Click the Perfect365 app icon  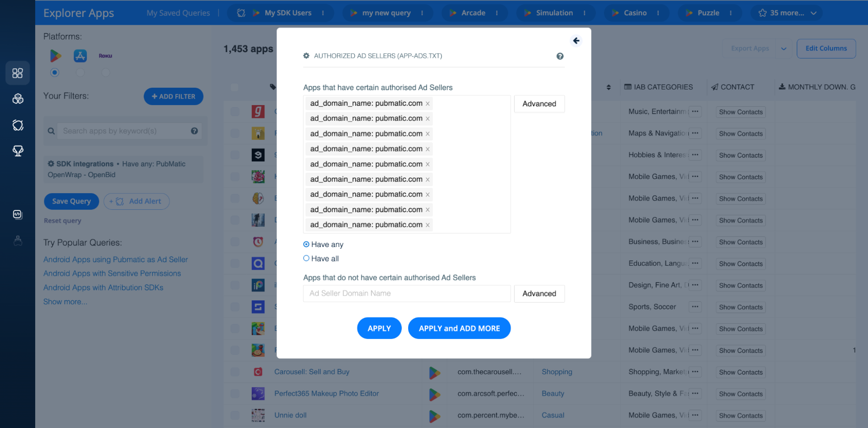[258, 394]
